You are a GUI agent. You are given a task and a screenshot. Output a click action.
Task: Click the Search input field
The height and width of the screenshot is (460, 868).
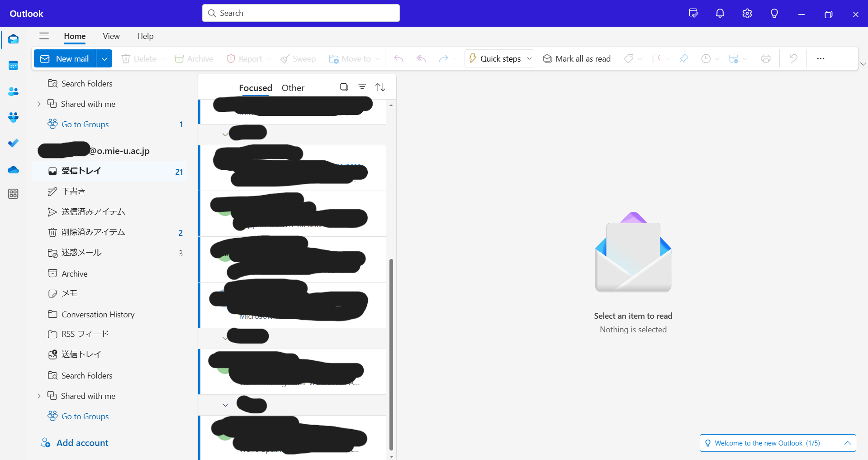301,13
